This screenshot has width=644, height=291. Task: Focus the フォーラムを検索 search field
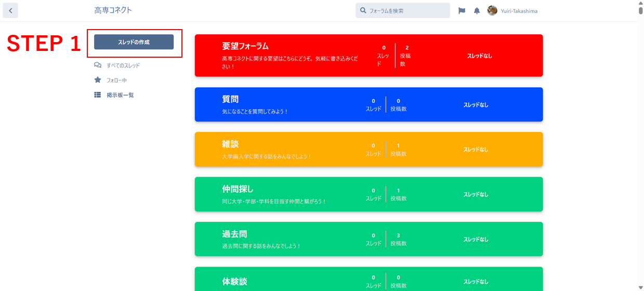point(403,10)
